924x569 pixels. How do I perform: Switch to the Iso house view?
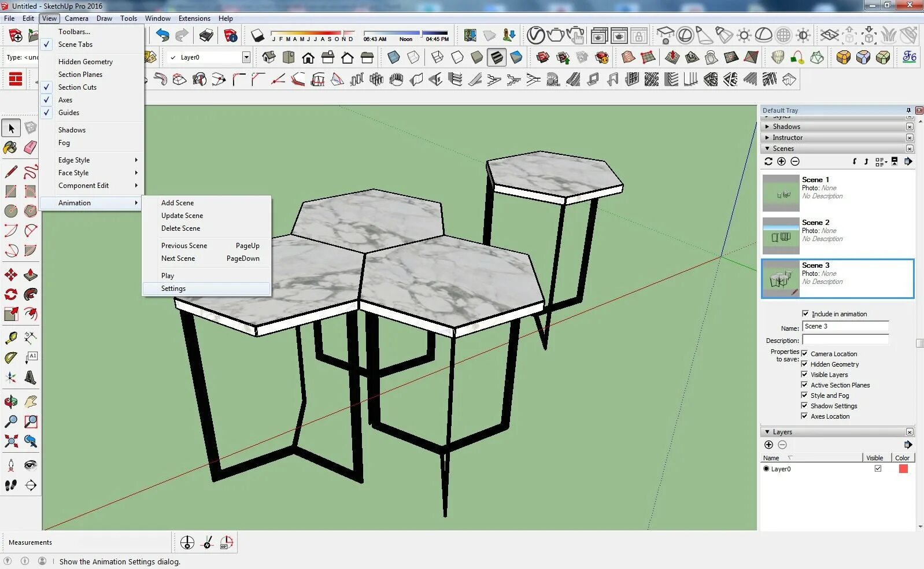pyautogui.click(x=269, y=57)
